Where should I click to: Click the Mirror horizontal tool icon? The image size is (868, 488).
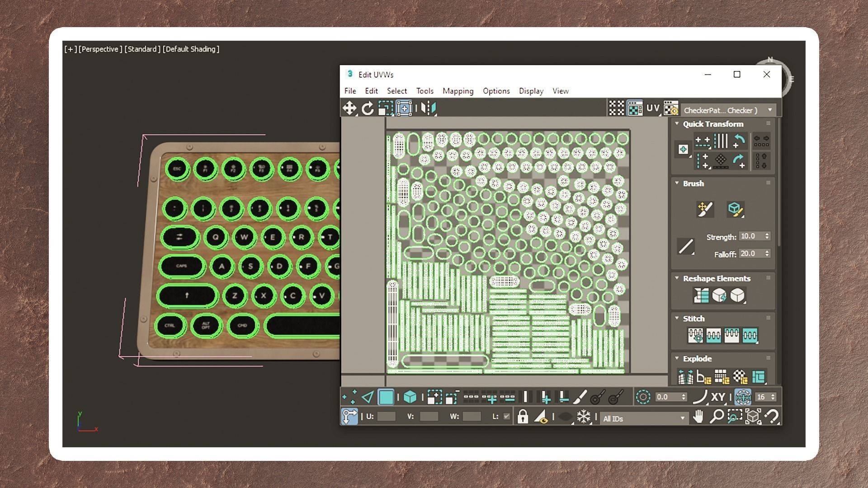[x=428, y=108]
